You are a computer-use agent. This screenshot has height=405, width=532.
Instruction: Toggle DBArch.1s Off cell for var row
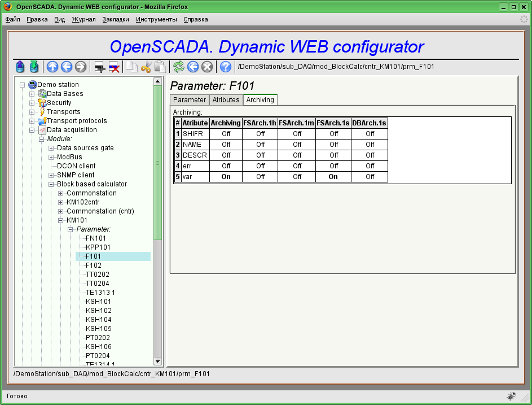(x=370, y=177)
